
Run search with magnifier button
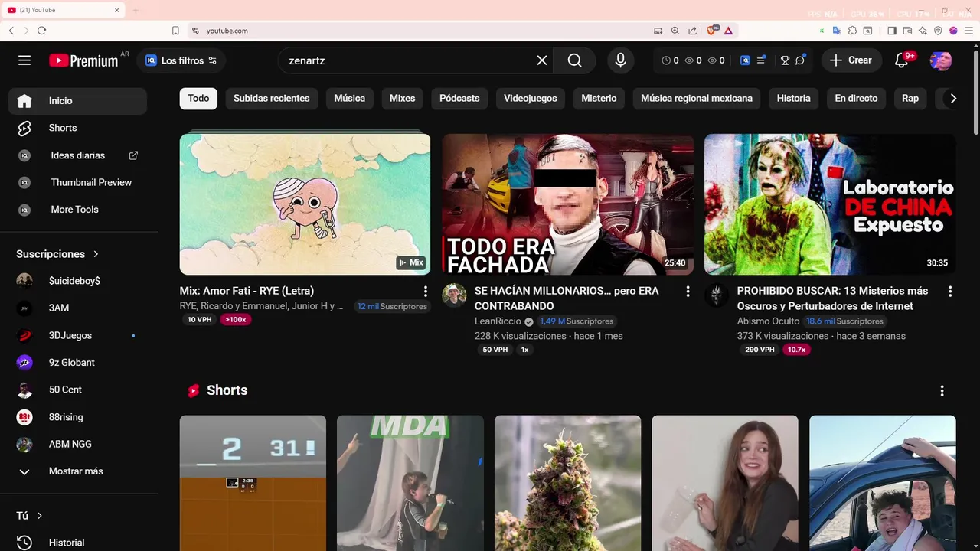pyautogui.click(x=575, y=60)
